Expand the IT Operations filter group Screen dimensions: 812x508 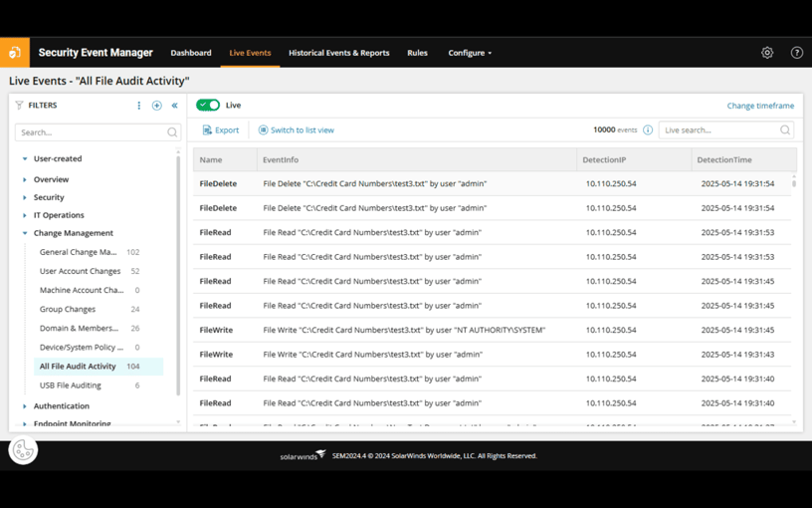pos(24,215)
